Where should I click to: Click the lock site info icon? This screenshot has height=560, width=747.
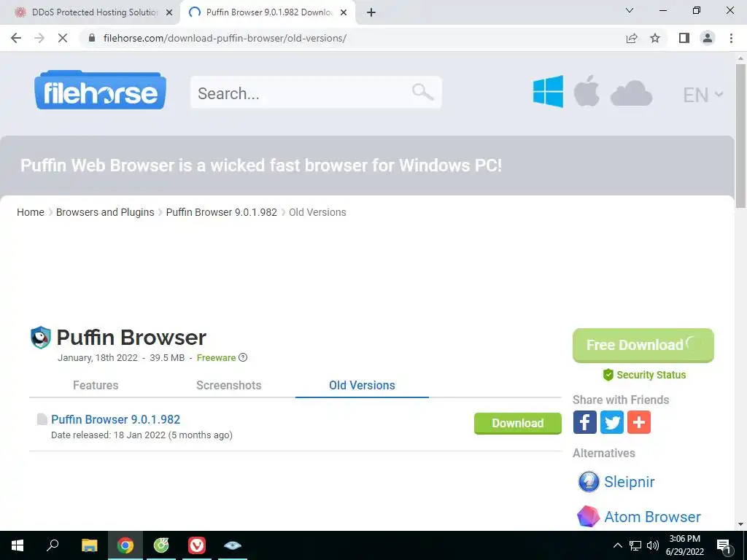coord(92,38)
